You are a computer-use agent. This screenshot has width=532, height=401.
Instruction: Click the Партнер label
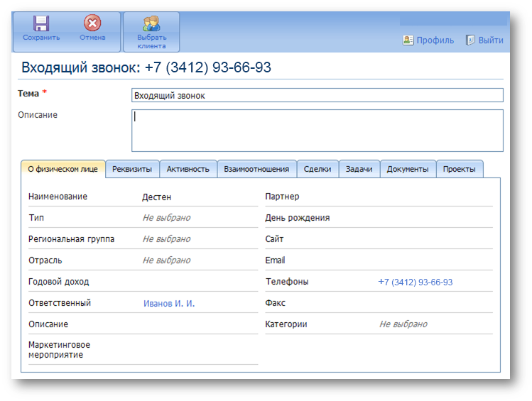282,197
